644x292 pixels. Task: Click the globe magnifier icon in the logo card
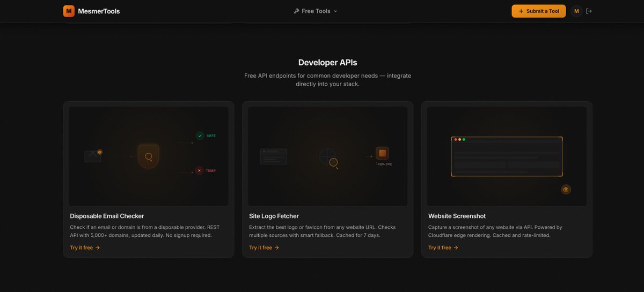pyautogui.click(x=328, y=158)
